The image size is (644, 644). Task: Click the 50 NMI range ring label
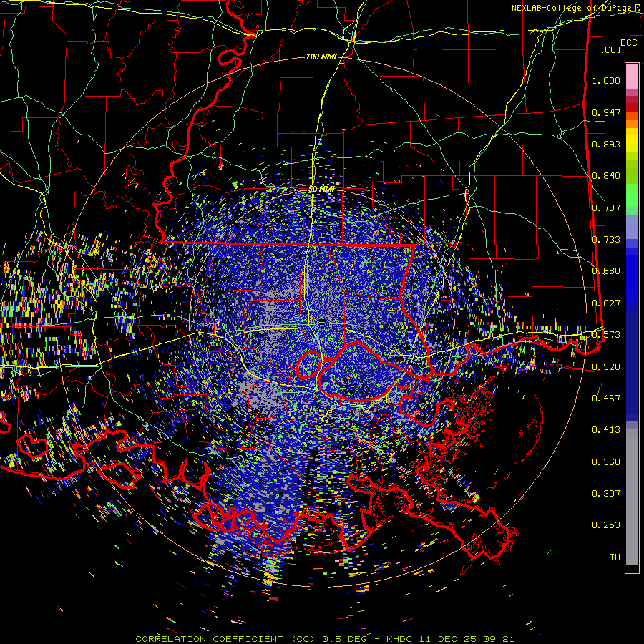[x=321, y=190]
